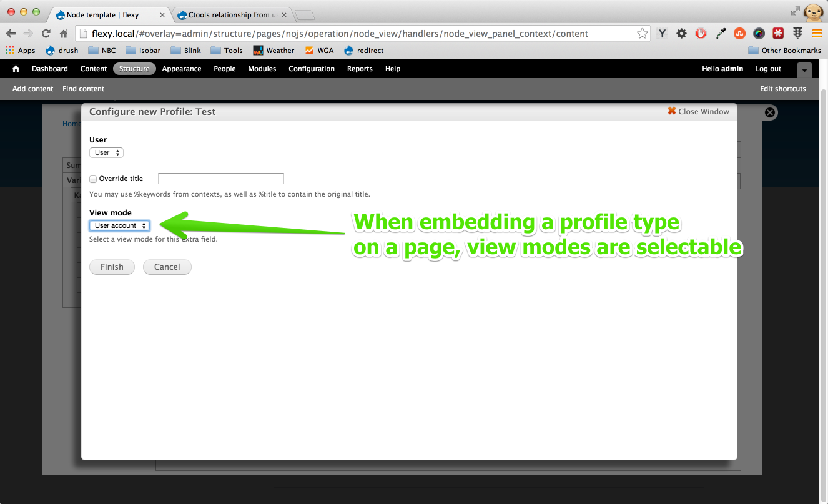Screen dimensions: 828x504
Task: Switch to Node template flexy tab
Action: (110, 14)
